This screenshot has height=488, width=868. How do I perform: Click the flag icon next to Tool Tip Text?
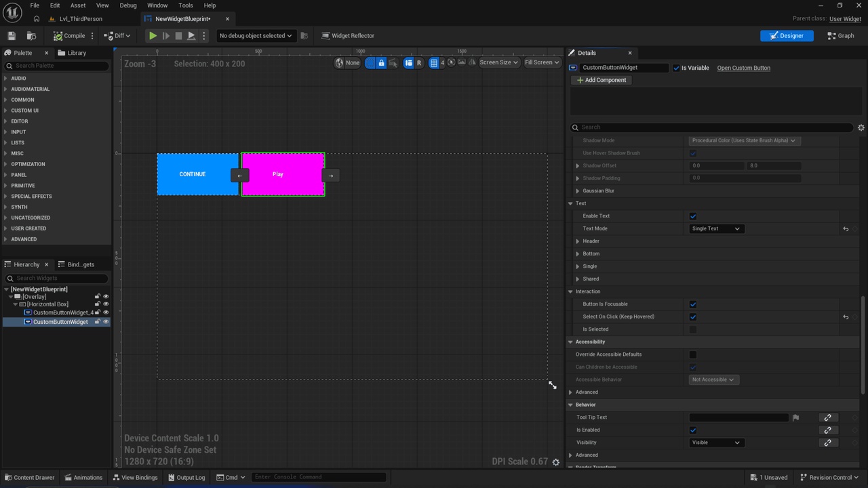tap(795, 418)
